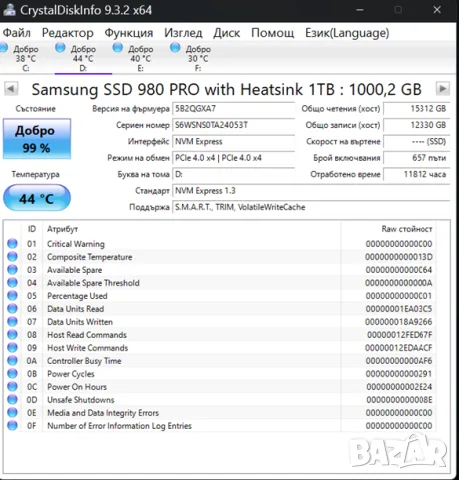This screenshot has height=480, width=459.
Task: Minimize the CrystalDiskInfo window
Action: pos(360,10)
